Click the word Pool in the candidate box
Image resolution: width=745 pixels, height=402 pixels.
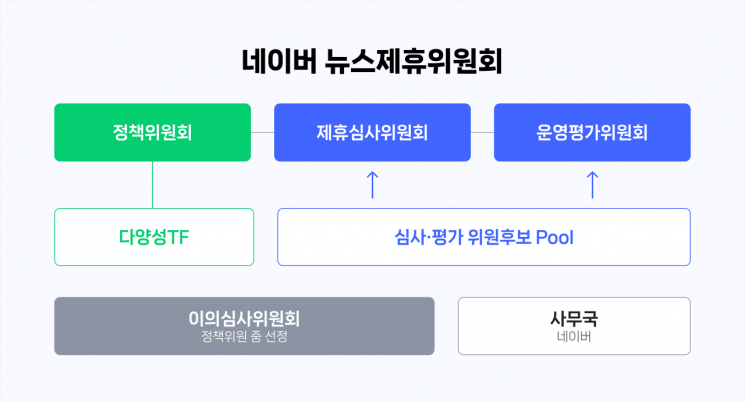[554, 237]
